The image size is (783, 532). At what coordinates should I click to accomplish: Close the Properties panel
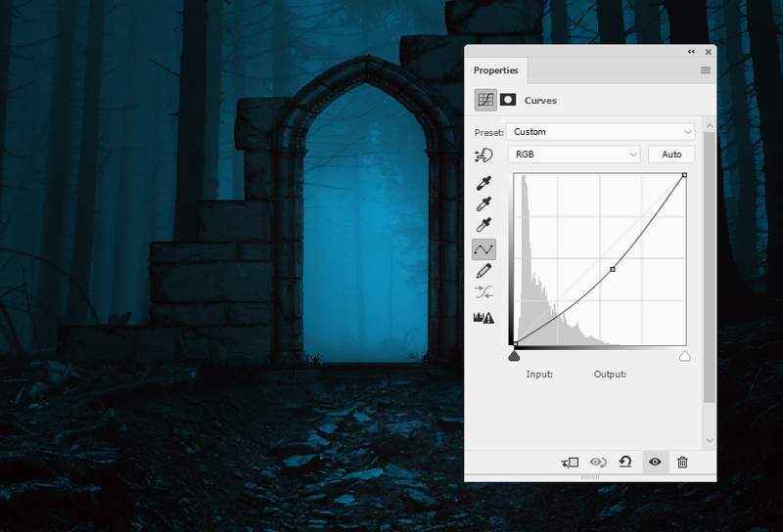[x=708, y=52]
